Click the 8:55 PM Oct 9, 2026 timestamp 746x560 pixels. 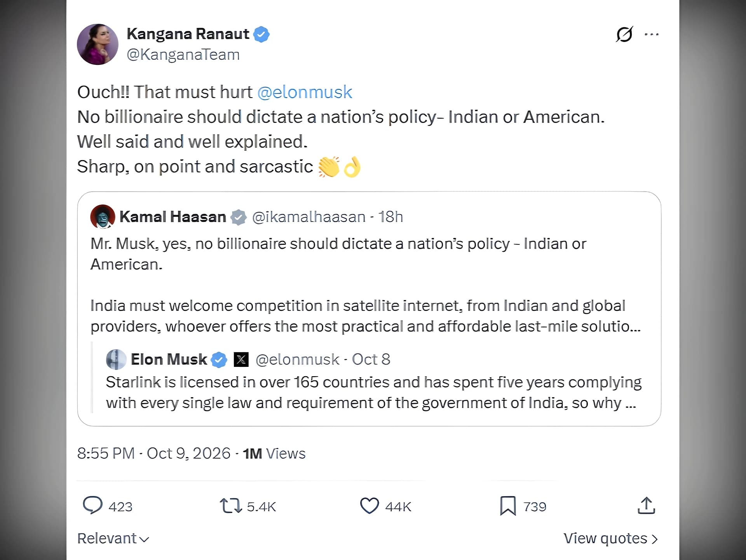coord(154,454)
